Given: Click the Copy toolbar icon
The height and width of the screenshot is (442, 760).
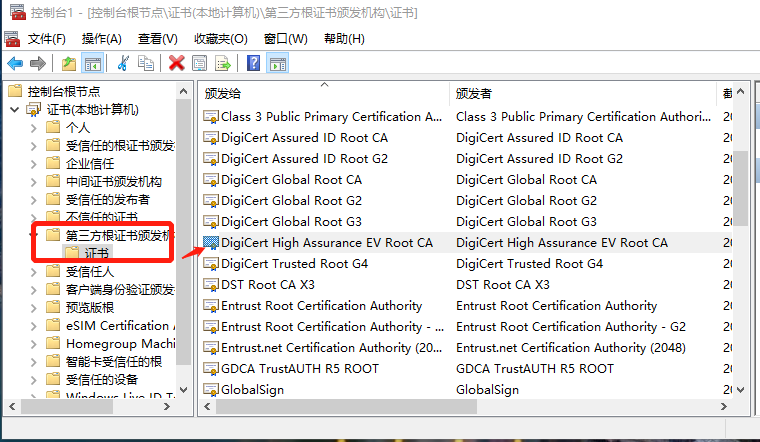Looking at the screenshot, I should point(146,64).
